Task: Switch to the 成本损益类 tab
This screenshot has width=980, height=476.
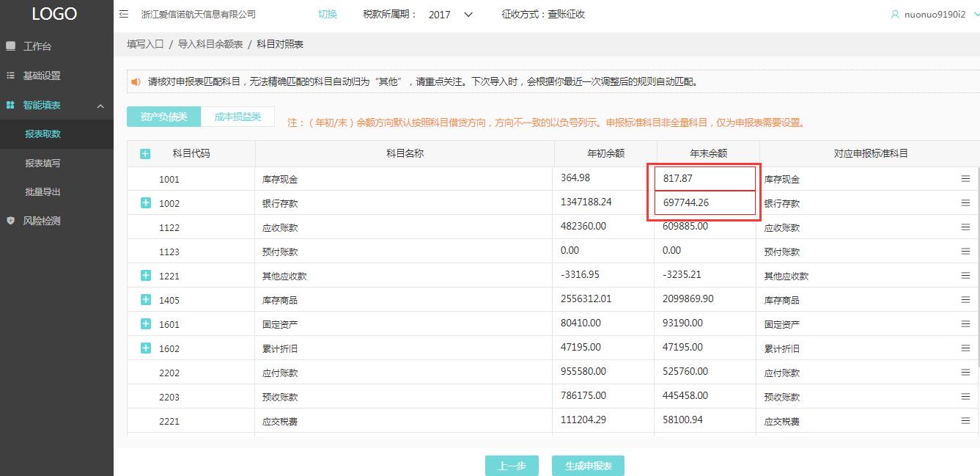Action: click(237, 117)
